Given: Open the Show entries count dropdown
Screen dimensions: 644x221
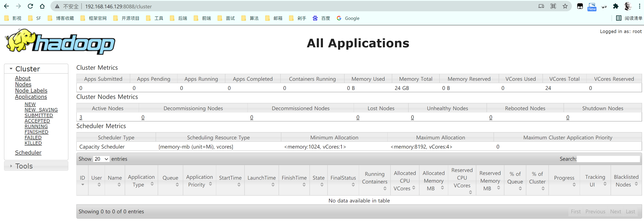Looking at the screenshot, I should pos(101,159).
